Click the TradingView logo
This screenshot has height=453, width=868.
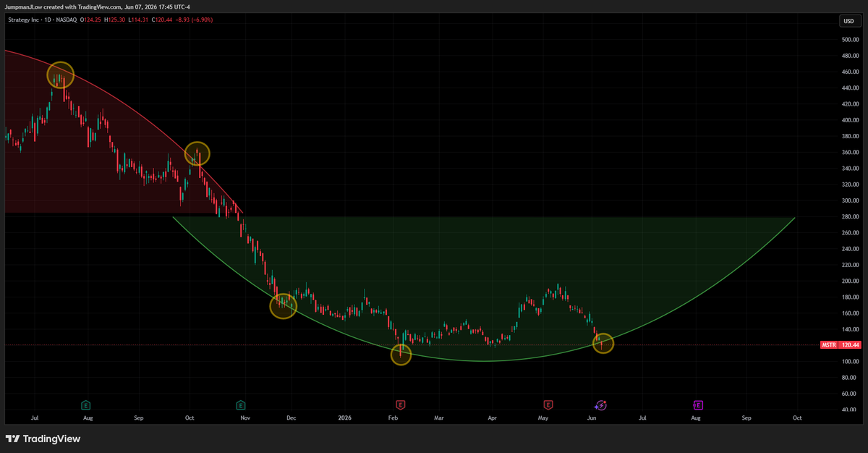coord(43,439)
